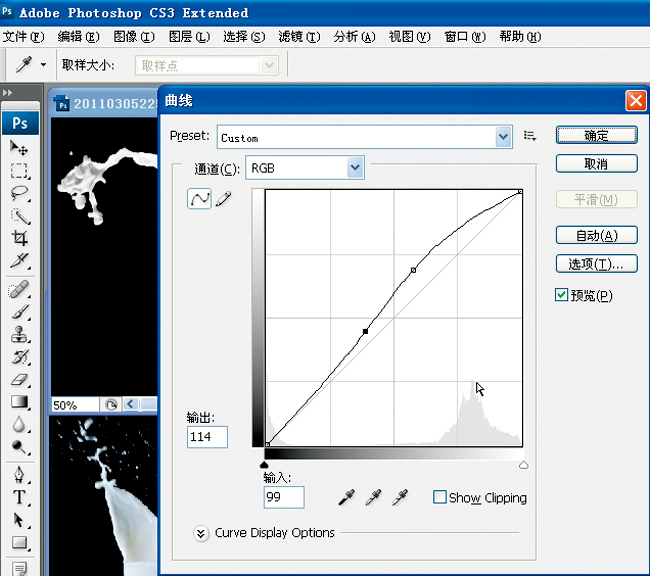Select the History Brush tool
Screen dimensions: 650x576
(x=19, y=357)
